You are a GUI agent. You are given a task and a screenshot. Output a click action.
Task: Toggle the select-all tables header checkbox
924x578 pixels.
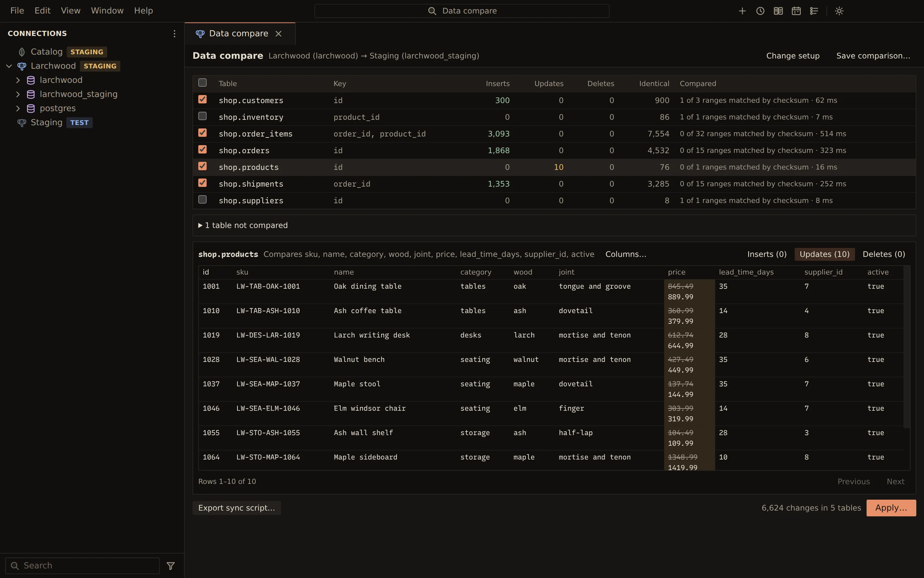point(202,83)
